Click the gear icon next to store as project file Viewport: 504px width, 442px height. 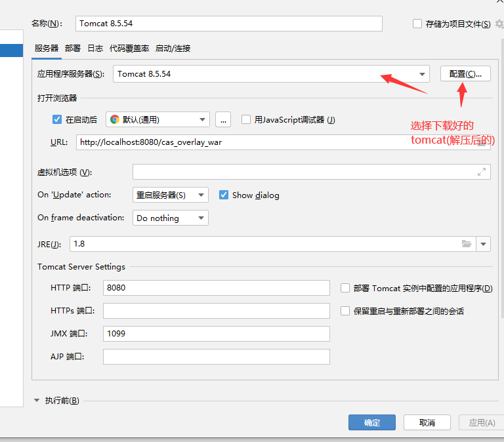point(500,24)
